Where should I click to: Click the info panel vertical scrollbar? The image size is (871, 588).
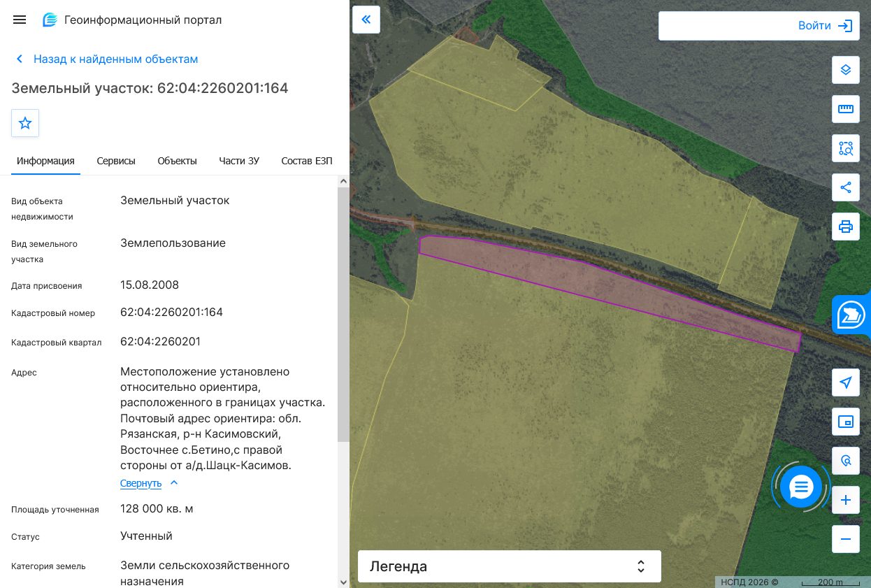[343, 315]
